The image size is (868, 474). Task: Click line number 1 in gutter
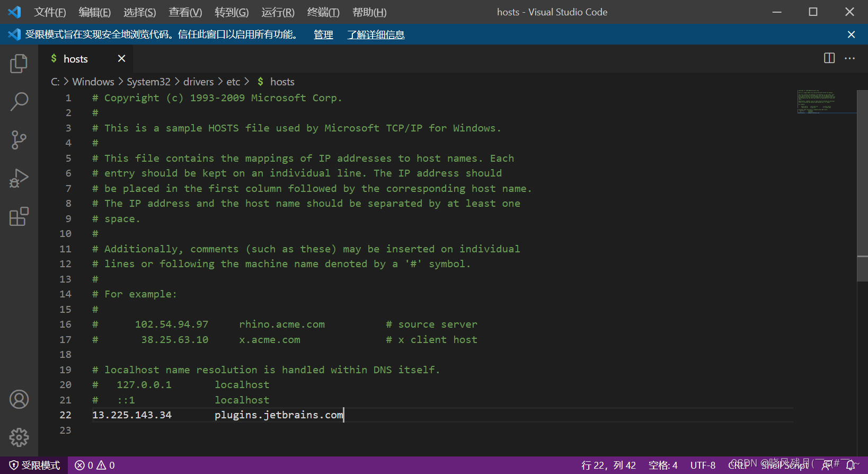point(68,98)
